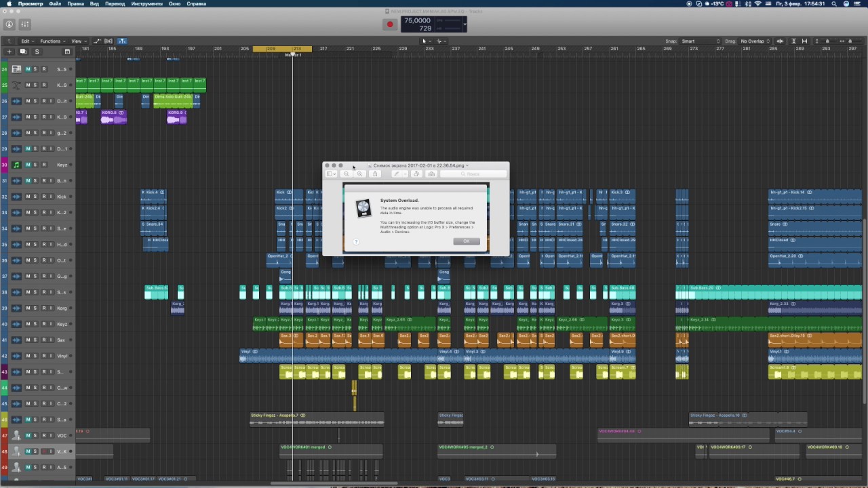The image size is (868, 488).
Task: Click the Add Track plus button
Action: tap(9, 52)
